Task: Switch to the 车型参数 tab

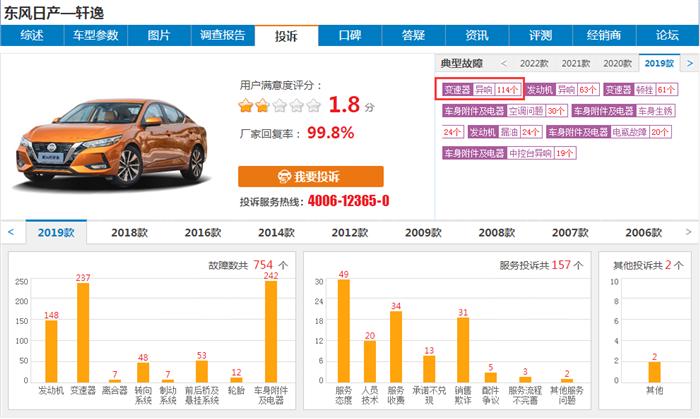Action: [96, 36]
